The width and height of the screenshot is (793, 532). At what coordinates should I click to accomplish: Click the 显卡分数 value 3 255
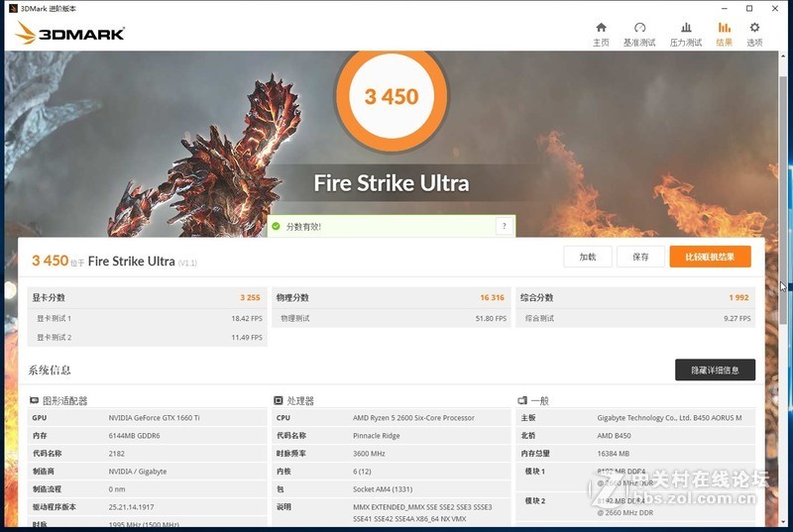tap(250, 297)
